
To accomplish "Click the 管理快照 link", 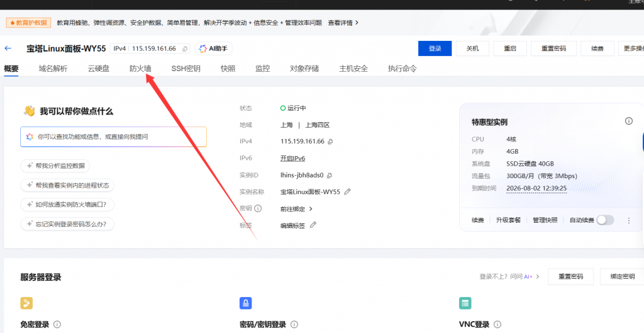I will click(x=545, y=220).
